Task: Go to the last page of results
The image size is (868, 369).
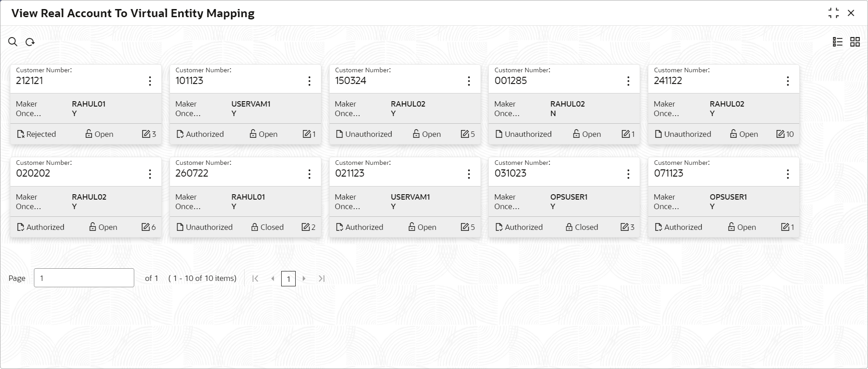Action: point(321,279)
